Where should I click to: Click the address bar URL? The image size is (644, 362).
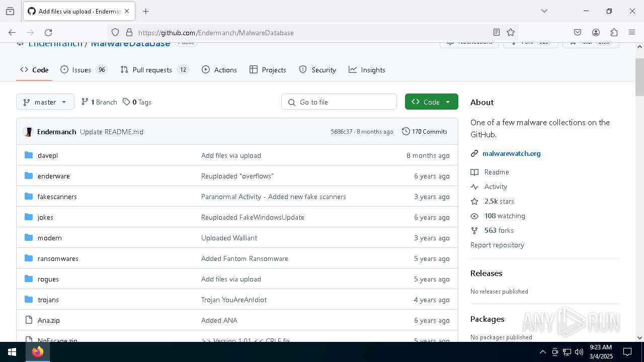216,33
